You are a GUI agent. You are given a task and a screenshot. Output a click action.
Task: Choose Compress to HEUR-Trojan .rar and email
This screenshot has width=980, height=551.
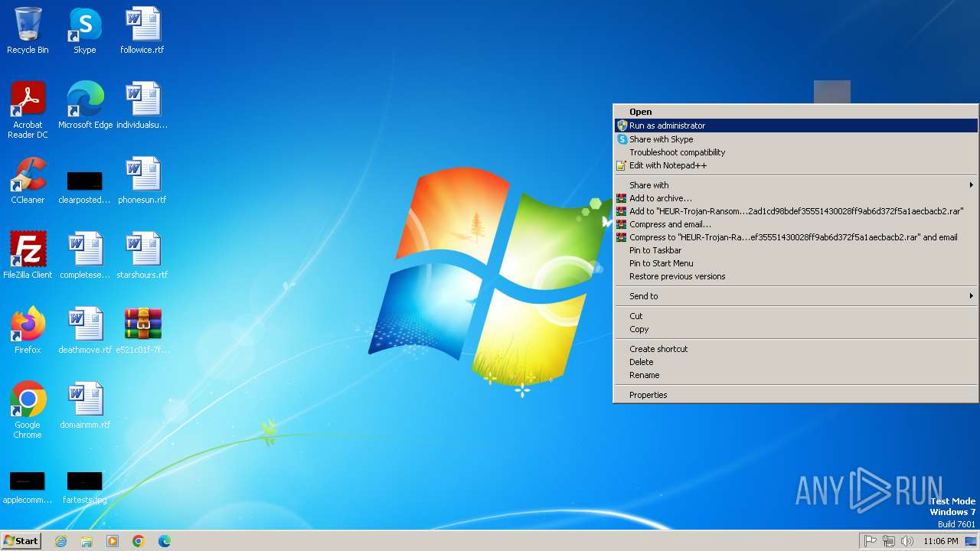pos(796,237)
